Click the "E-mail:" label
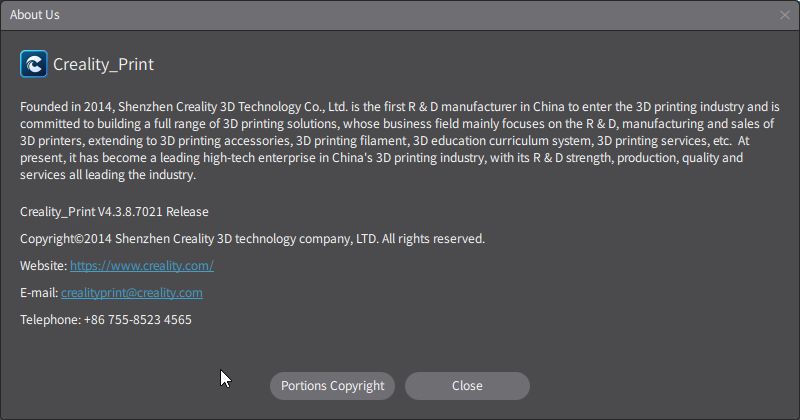The width and height of the screenshot is (800, 420). [39, 293]
